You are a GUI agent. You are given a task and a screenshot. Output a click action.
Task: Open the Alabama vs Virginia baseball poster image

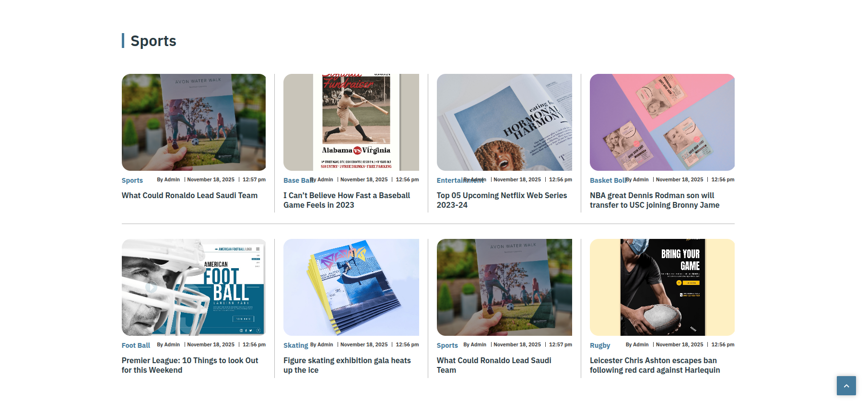[351, 122]
